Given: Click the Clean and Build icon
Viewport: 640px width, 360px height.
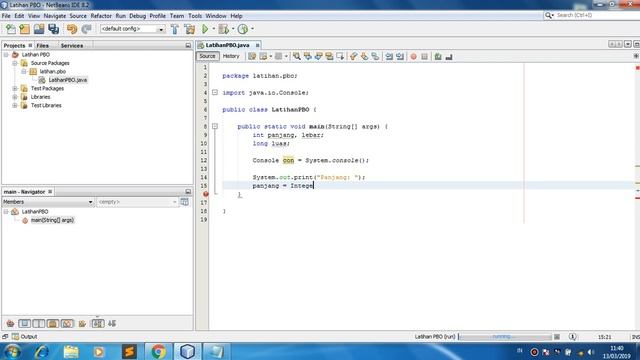Looking at the screenshot, I should (190, 29).
